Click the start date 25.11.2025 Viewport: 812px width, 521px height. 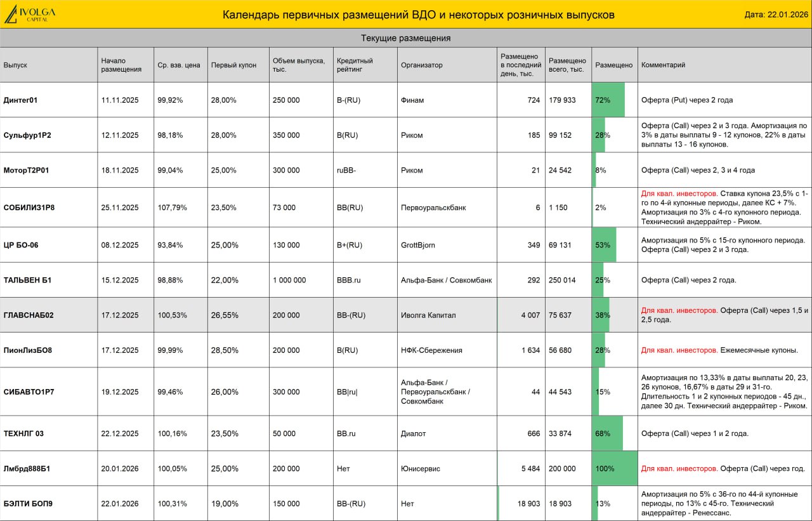coord(120,208)
